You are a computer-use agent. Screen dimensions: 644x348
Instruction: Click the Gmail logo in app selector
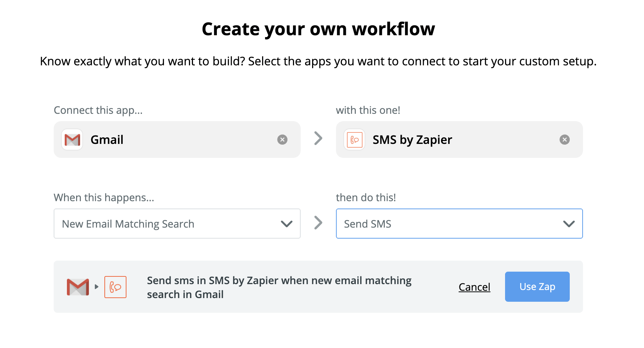pos(72,140)
